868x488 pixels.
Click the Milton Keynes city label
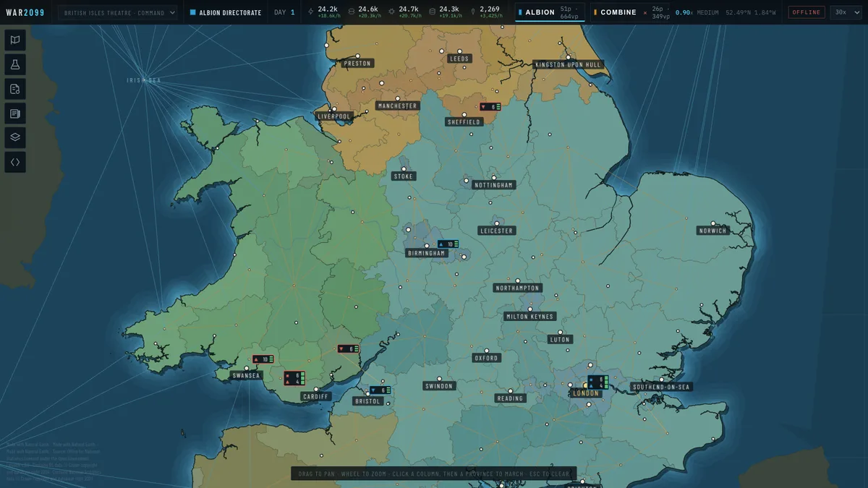click(530, 317)
